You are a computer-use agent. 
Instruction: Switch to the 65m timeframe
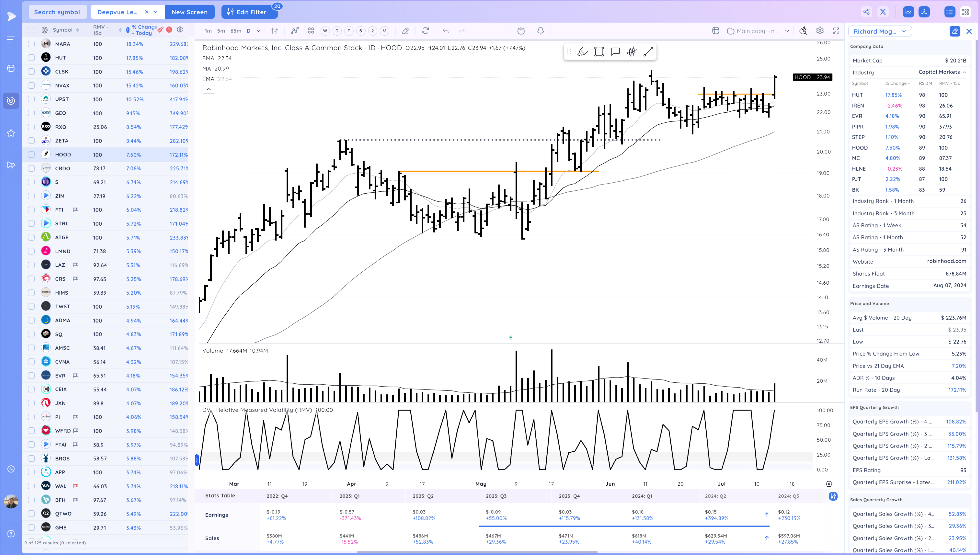tap(235, 31)
